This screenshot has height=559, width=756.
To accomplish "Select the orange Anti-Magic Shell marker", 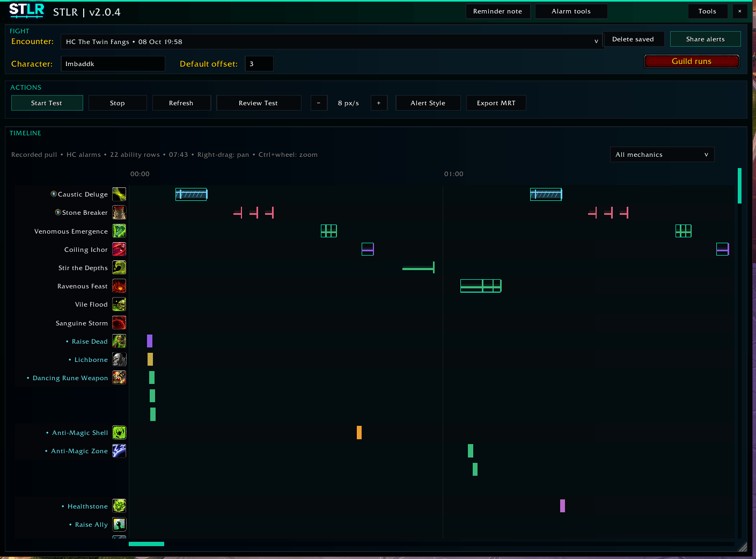I will [359, 432].
